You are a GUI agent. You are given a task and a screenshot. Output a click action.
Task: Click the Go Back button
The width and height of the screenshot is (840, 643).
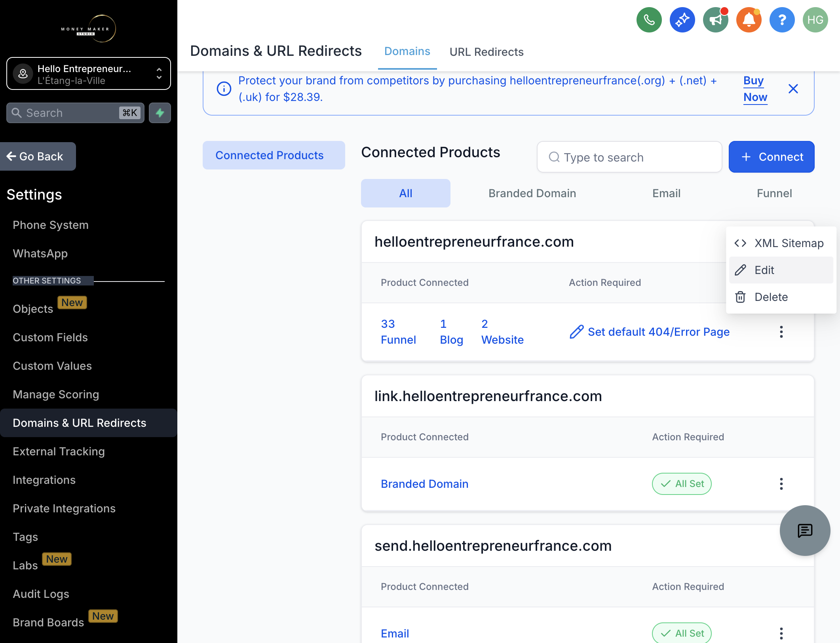(x=38, y=156)
